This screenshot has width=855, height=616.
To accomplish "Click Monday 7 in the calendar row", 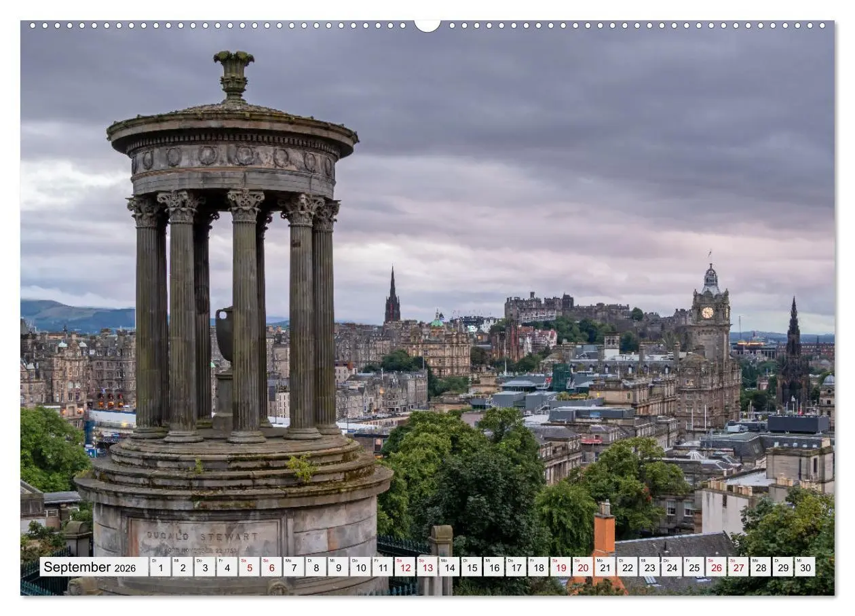I will pyautogui.click(x=293, y=567).
